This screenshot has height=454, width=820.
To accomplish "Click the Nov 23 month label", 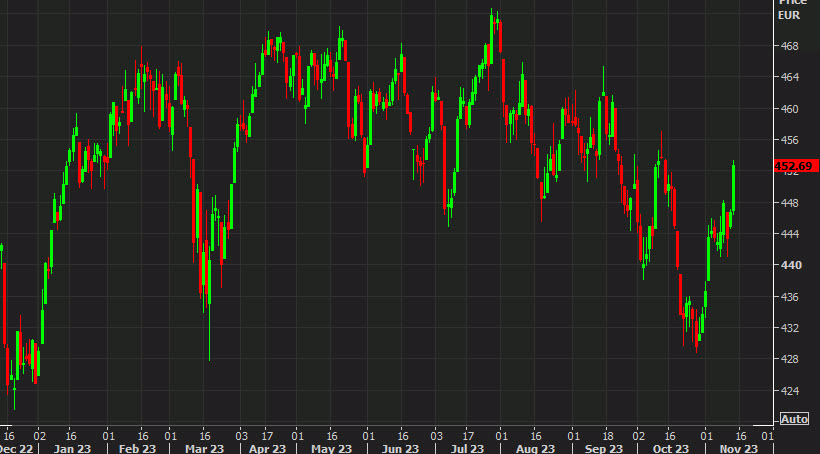I will (x=739, y=449).
